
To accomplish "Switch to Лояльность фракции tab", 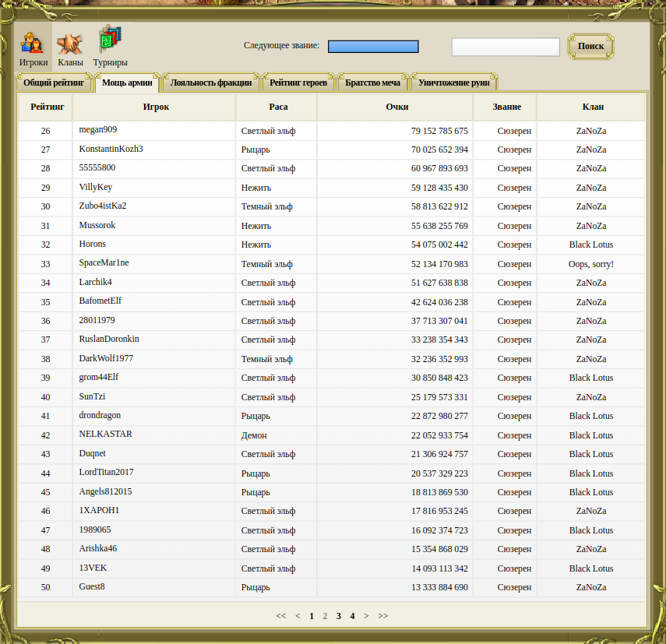I will [x=210, y=83].
